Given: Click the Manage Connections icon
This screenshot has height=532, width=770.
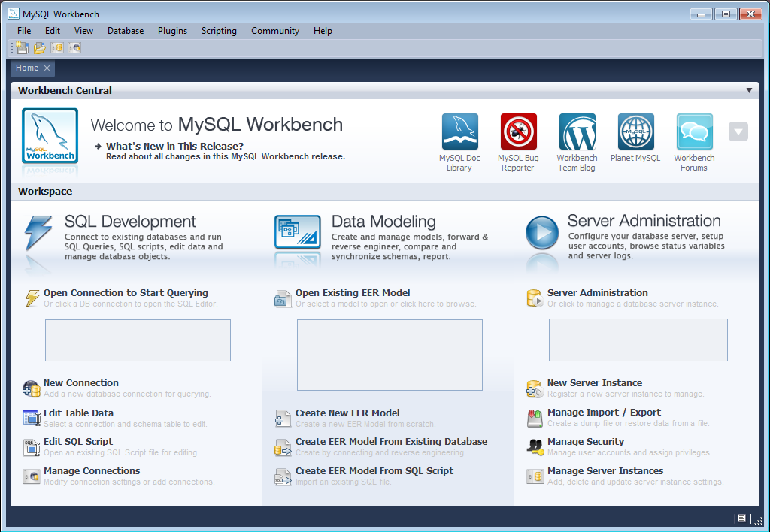Looking at the screenshot, I should [32, 476].
